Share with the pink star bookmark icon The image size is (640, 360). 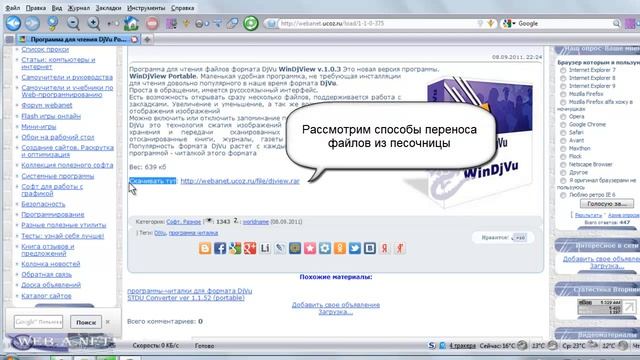coord(310,248)
